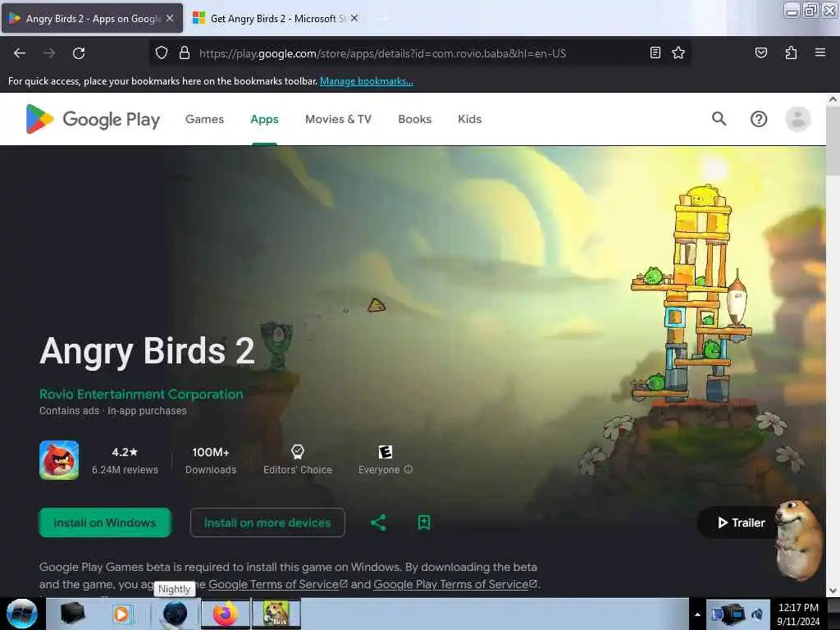Click the browser forward arrow
This screenshot has height=630, width=840.
coord(49,53)
